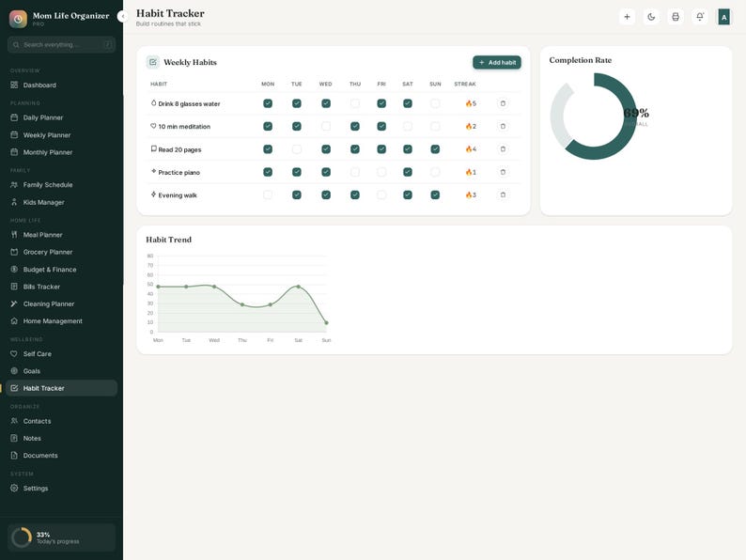Click the sparkle icon beside Practice piano
Screen dimensions: 746x560
(x=153, y=171)
